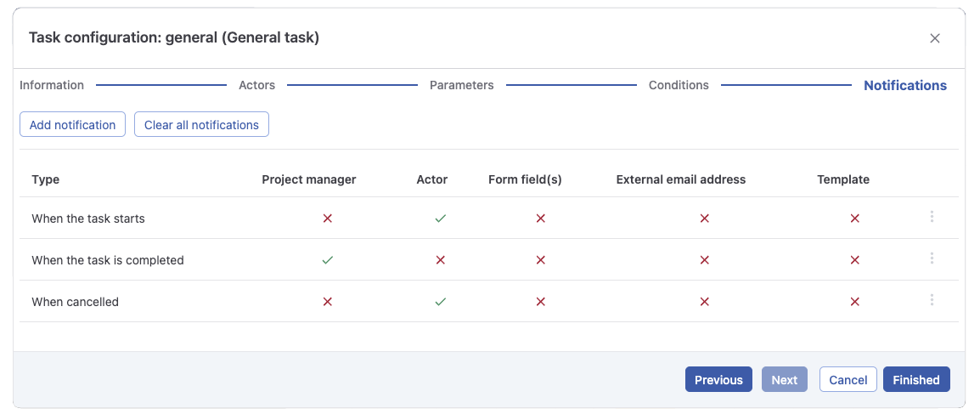Open options menu for "When the task is completed"

(x=932, y=259)
